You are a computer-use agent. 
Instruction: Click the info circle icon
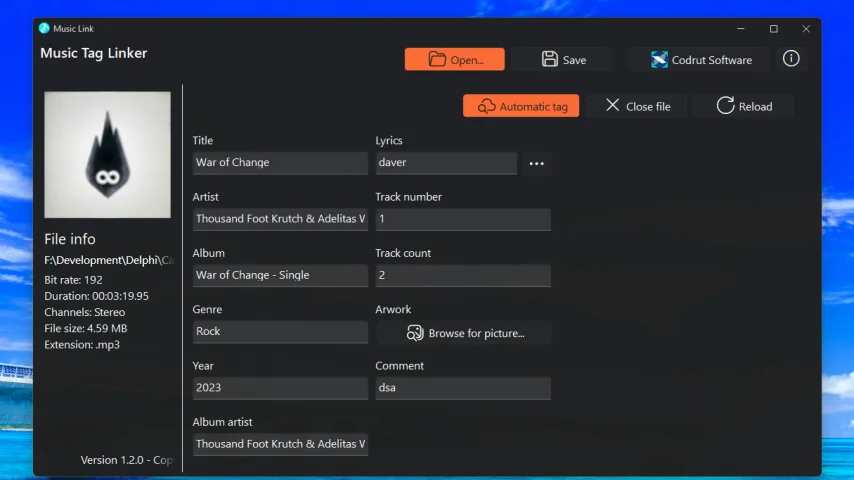(x=791, y=59)
